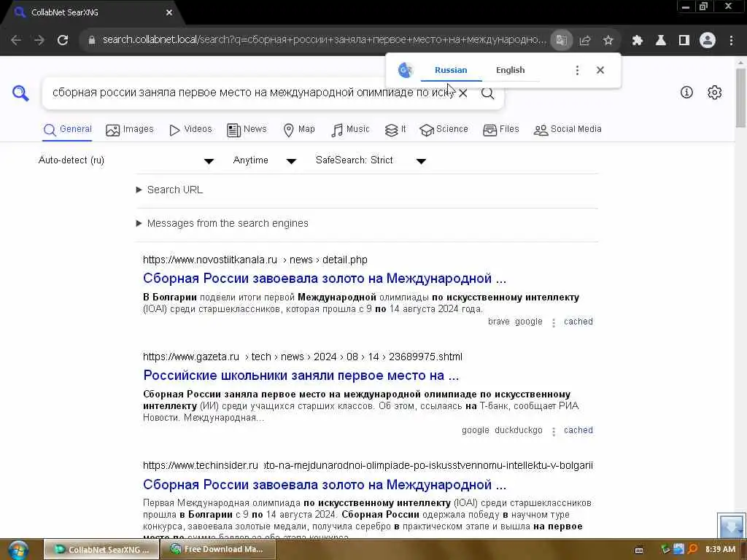
Task: Open options dots for gazeta.ru result
Action: coord(553,432)
